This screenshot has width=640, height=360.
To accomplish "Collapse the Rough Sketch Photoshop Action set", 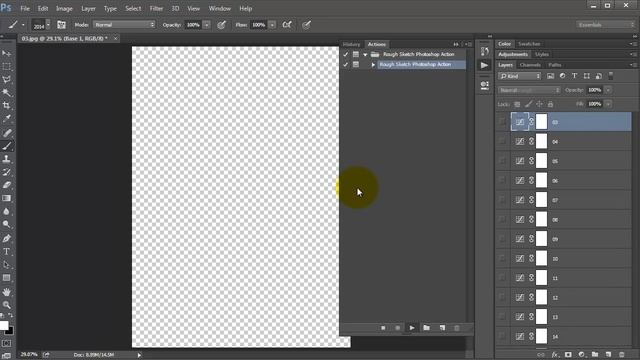I will 365,54.
